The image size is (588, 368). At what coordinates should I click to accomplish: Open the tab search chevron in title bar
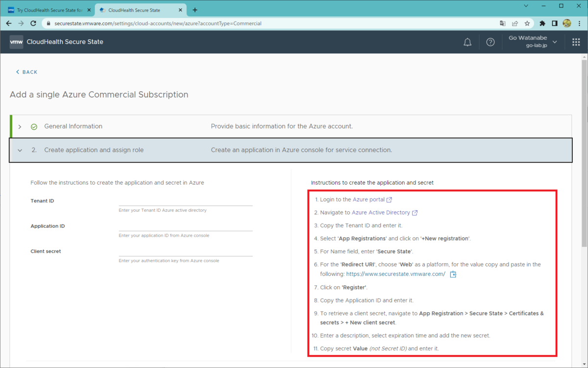click(x=526, y=6)
